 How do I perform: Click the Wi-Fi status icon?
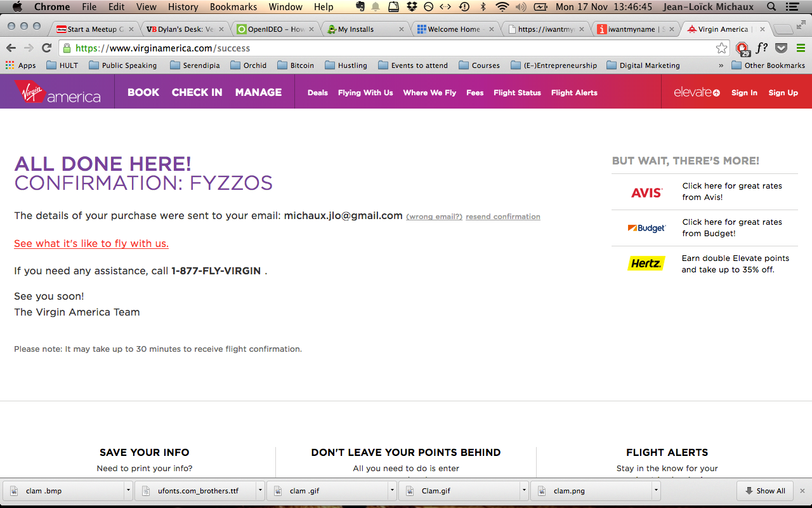tap(502, 7)
